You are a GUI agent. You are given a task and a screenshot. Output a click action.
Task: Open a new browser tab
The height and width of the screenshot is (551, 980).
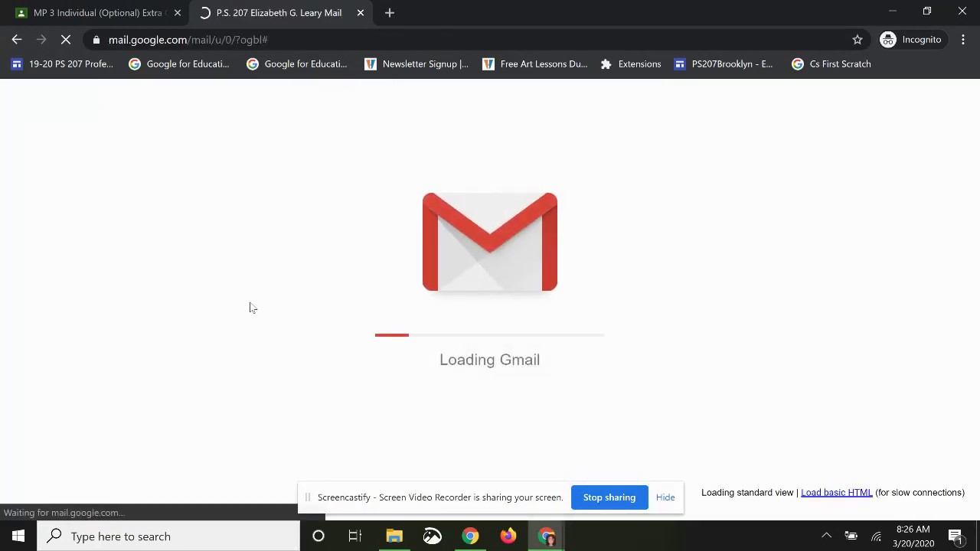[390, 13]
